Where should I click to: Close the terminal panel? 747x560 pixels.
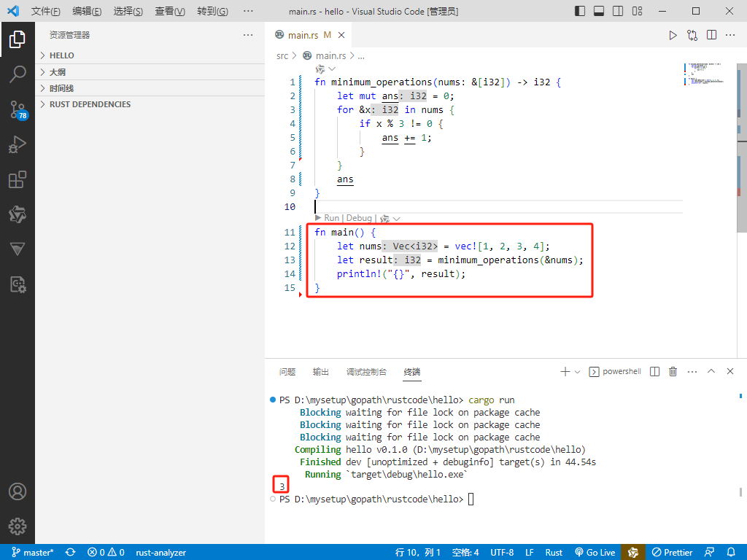[729, 371]
